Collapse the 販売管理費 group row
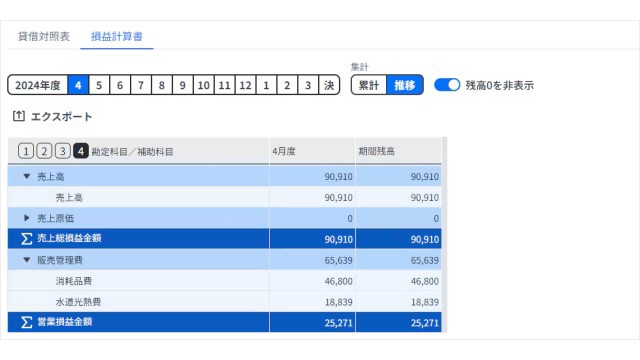Image resolution: width=640 pixels, height=360 pixels. (27, 260)
